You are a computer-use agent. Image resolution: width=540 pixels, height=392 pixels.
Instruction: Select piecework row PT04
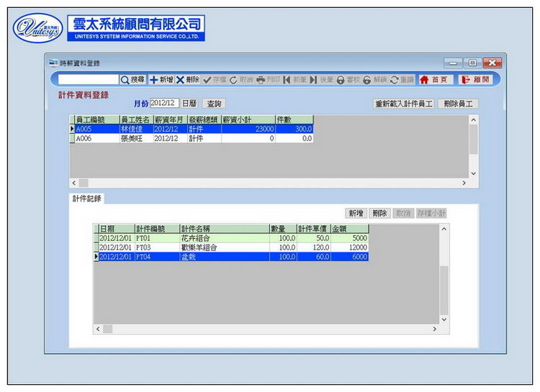[x=231, y=257]
